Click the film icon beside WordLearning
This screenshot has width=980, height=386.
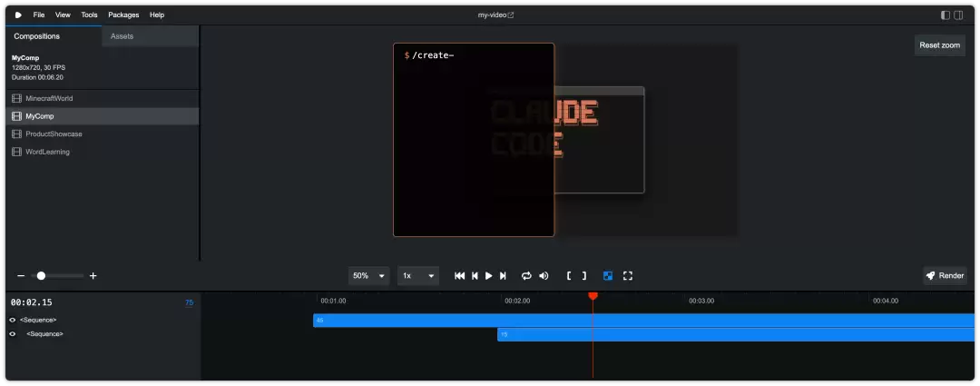tap(17, 152)
